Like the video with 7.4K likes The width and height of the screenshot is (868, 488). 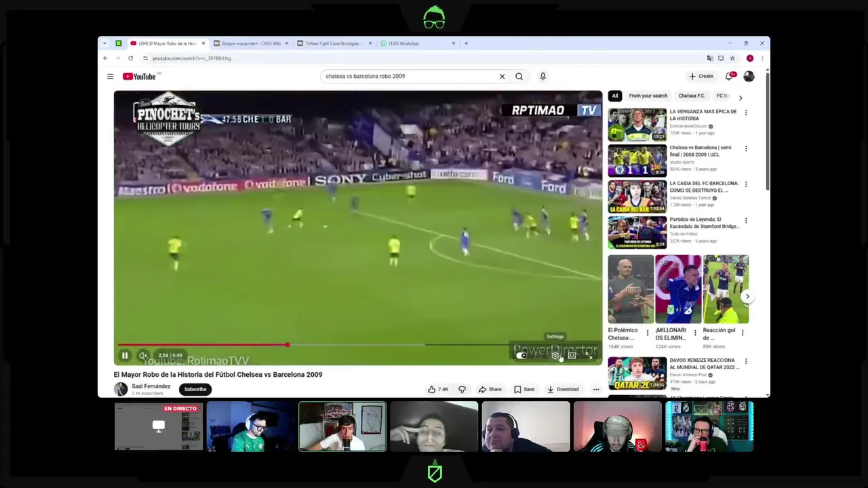(438, 389)
